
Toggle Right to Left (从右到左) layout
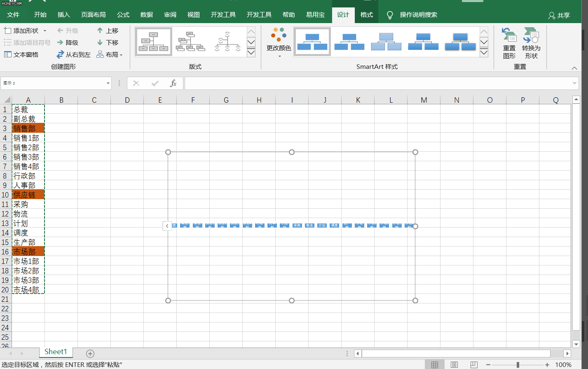(73, 54)
